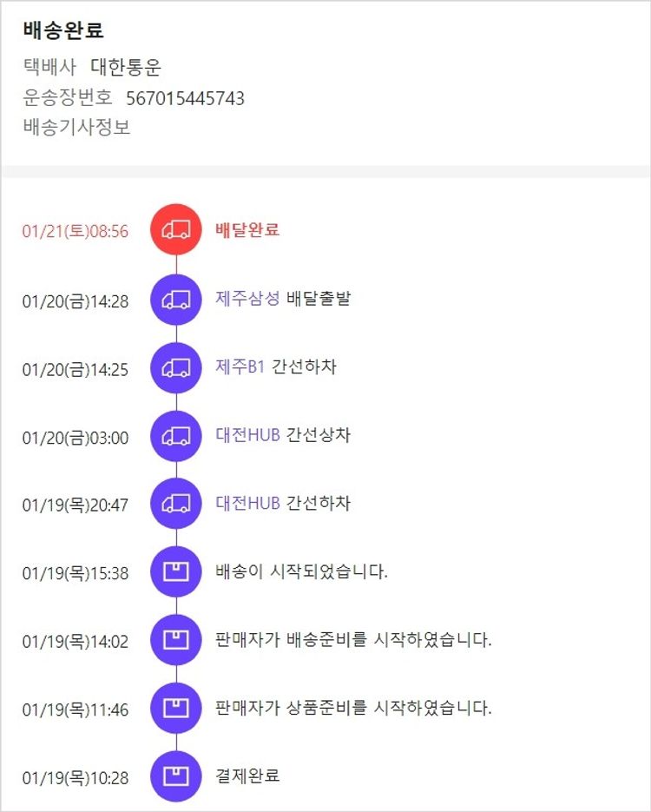This screenshot has width=651, height=812.
Task: Click the 01/21(토)08:56 delivery timestamp
Action: click(x=76, y=231)
